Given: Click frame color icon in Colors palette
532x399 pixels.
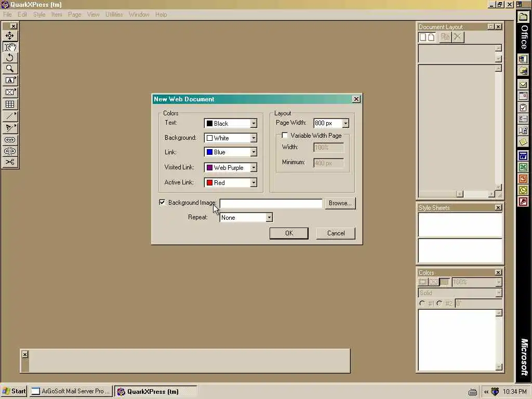Looking at the screenshot, I should point(423,282).
